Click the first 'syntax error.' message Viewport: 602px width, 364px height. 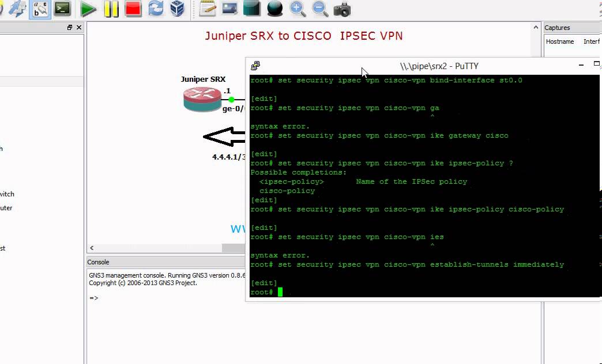[x=280, y=127]
